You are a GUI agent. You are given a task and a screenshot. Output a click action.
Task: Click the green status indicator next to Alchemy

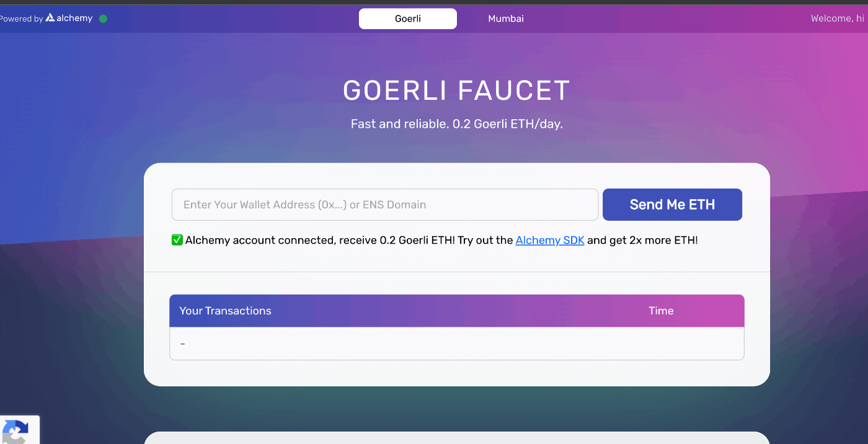(x=103, y=18)
